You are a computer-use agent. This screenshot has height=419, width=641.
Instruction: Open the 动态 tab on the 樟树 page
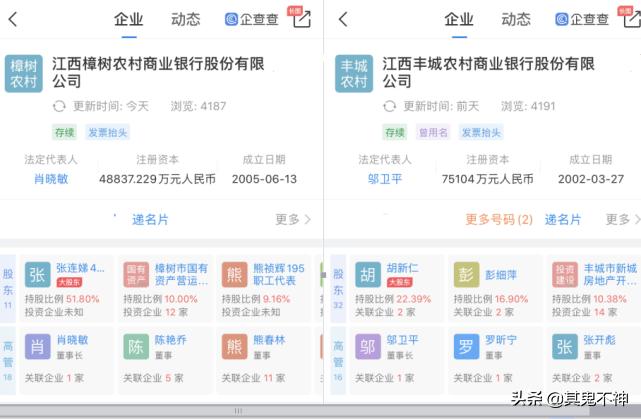tap(186, 19)
